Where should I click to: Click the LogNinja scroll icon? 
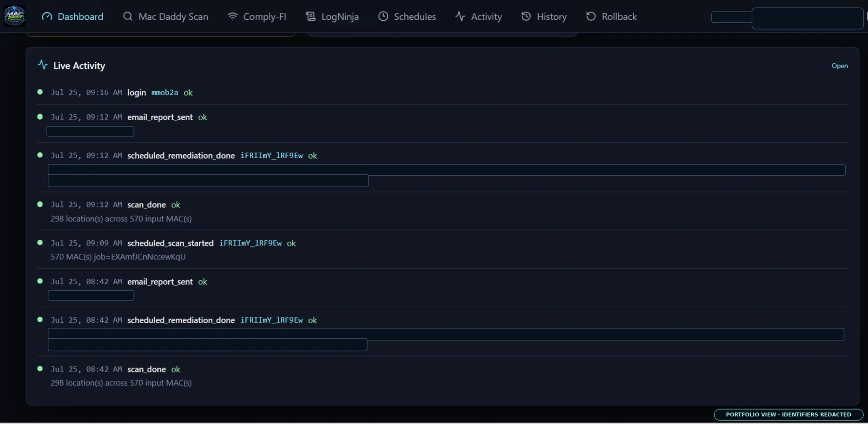pyautogui.click(x=311, y=16)
